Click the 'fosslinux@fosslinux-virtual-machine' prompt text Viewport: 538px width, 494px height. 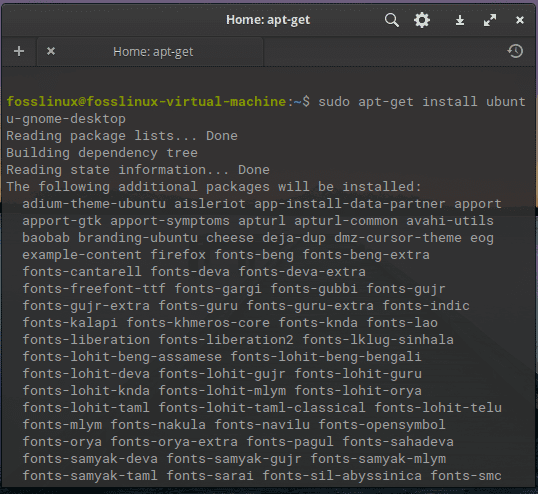pyautogui.click(x=146, y=102)
